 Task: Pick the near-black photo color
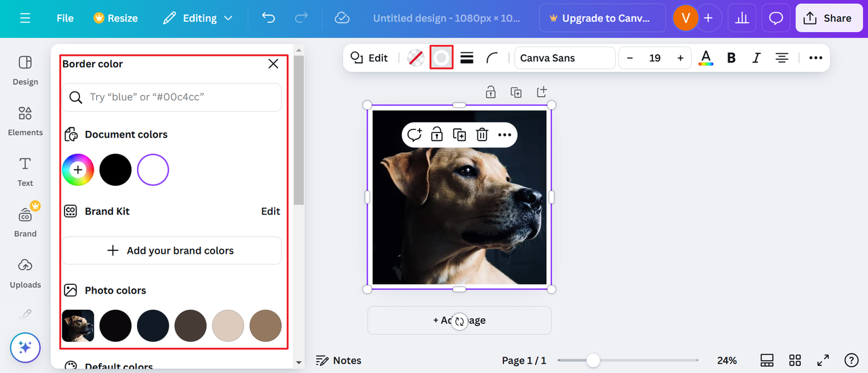pyautogui.click(x=115, y=326)
